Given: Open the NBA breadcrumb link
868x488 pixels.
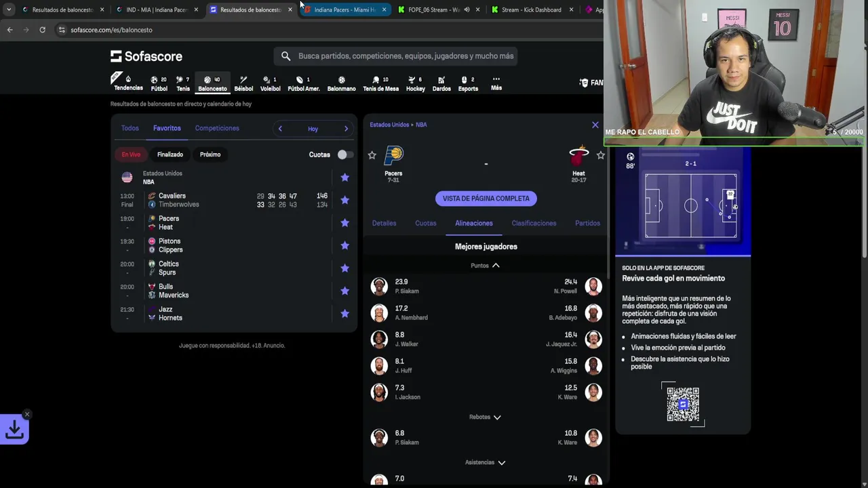Looking at the screenshot, I should [421, 125].
